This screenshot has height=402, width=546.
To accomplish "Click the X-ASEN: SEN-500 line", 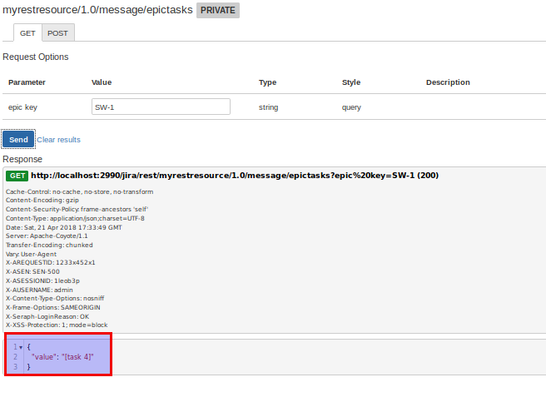I will [x=32, y=272].
